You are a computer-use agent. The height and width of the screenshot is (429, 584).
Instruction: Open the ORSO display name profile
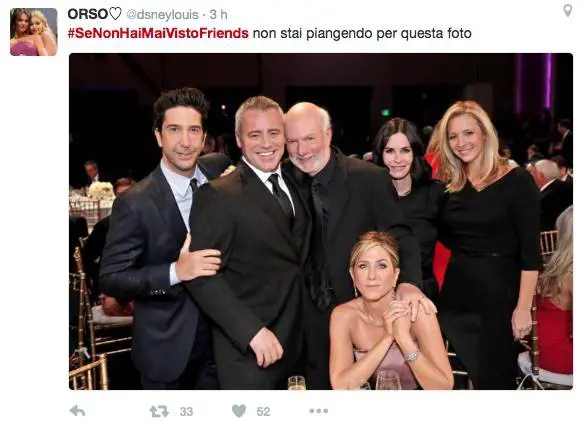coord(88,14)
